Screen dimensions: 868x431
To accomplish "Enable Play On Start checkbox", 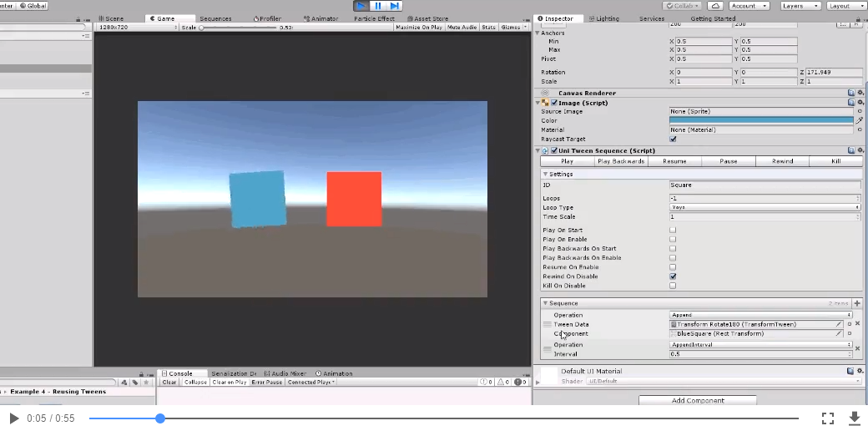I will coord(673,230).
